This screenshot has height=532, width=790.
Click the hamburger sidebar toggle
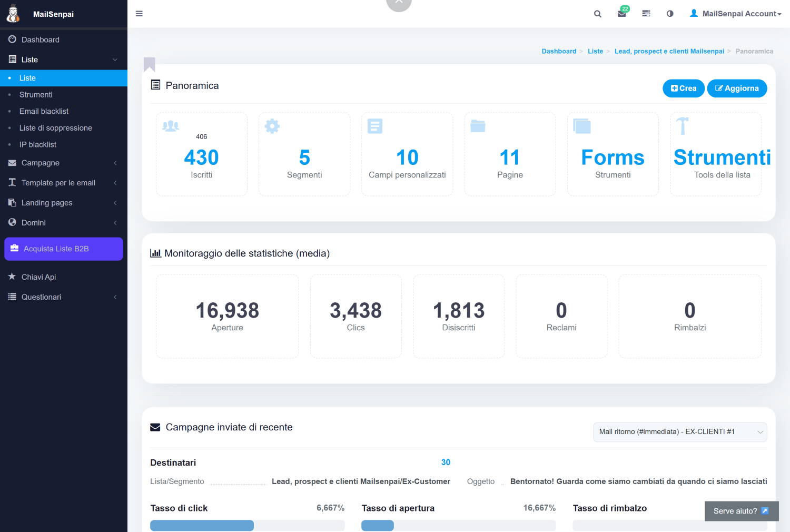(139, 14)
